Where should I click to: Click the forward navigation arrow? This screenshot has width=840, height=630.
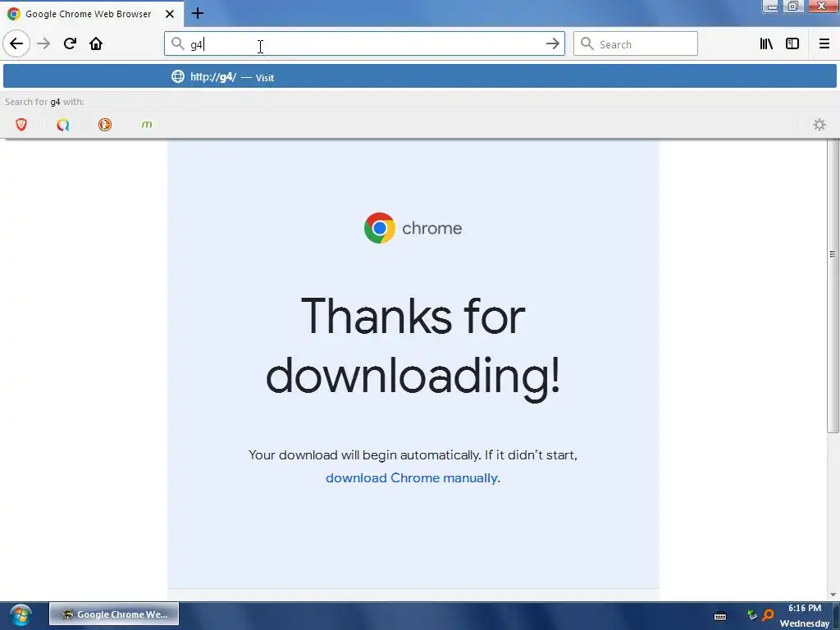tap(43, 43)
